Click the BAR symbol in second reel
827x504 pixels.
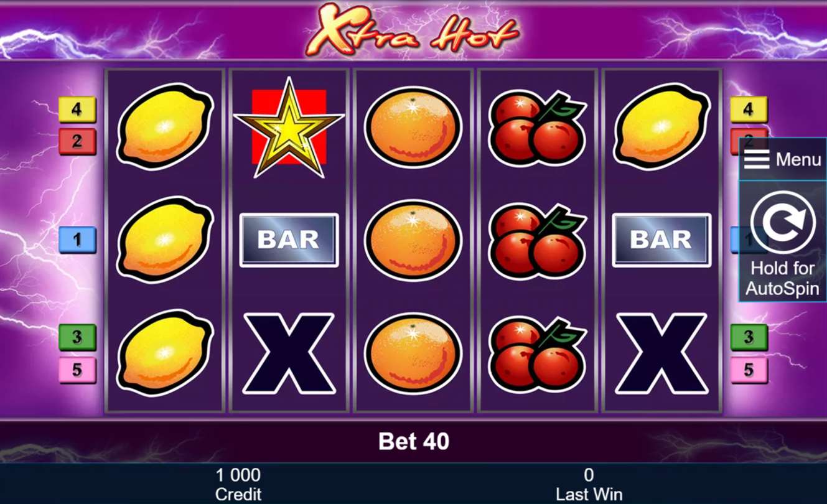click(x=289, y=240)
